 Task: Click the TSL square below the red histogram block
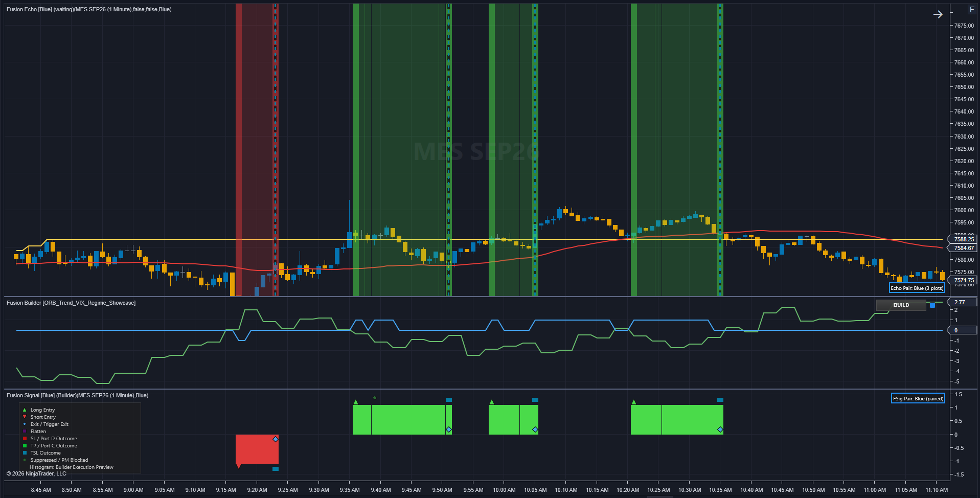276,469
